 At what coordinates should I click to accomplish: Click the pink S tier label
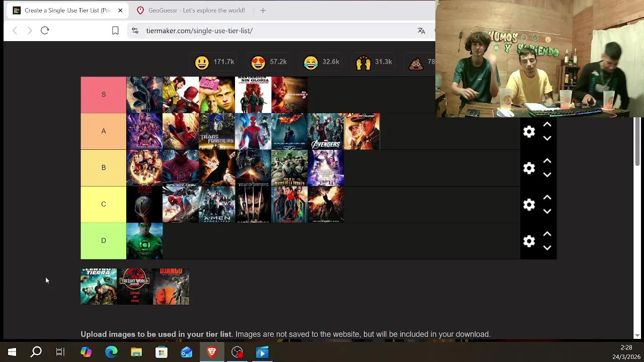(103, 95)
